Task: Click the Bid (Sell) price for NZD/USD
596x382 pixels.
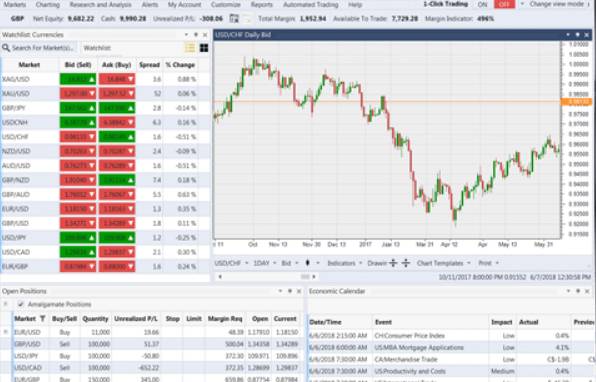Action: tap(78, 151)
